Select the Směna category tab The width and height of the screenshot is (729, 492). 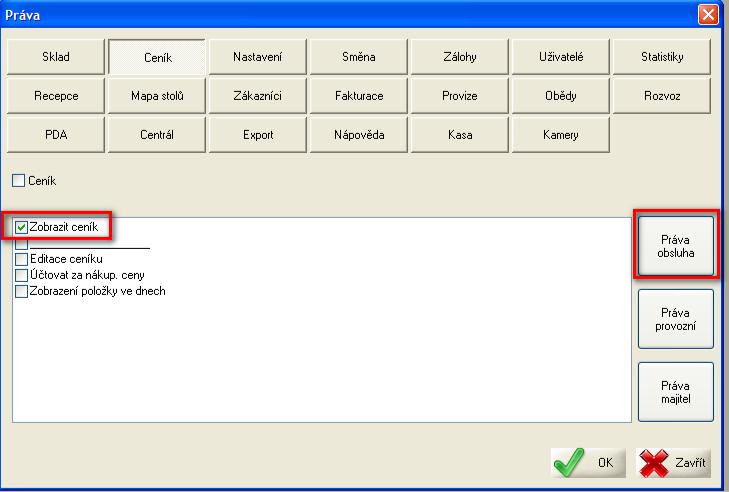(x=358, y=58)
